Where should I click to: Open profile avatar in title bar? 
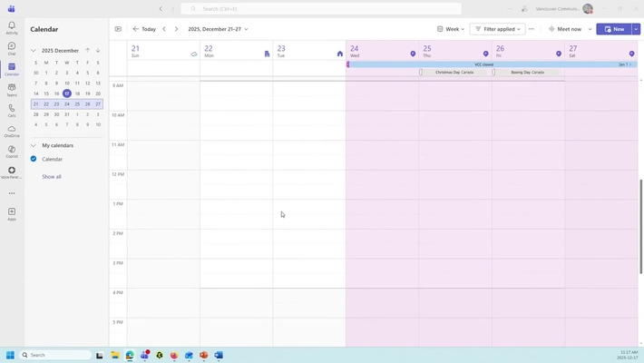[x=588, y=9]
